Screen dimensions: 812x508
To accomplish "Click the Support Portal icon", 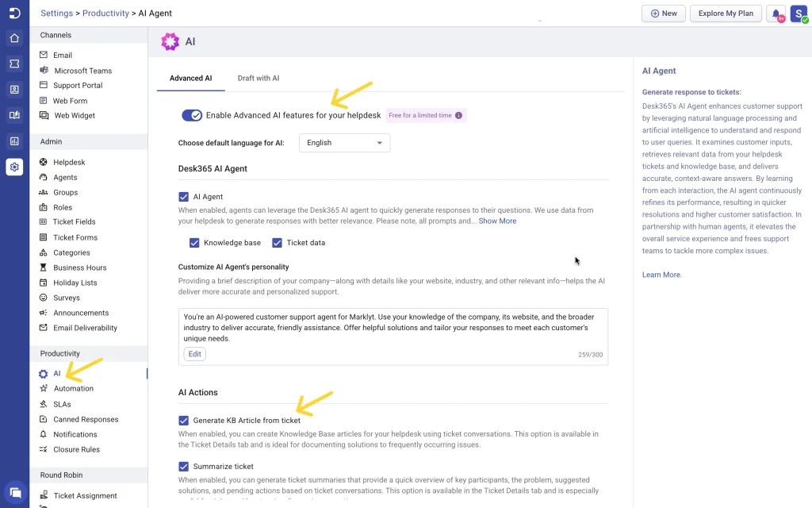I will (x=44, y=85).
